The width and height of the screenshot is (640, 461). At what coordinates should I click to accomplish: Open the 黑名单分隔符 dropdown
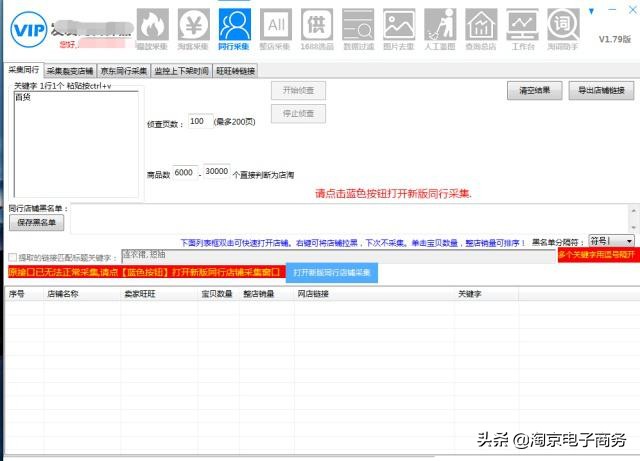coord(611,241)
